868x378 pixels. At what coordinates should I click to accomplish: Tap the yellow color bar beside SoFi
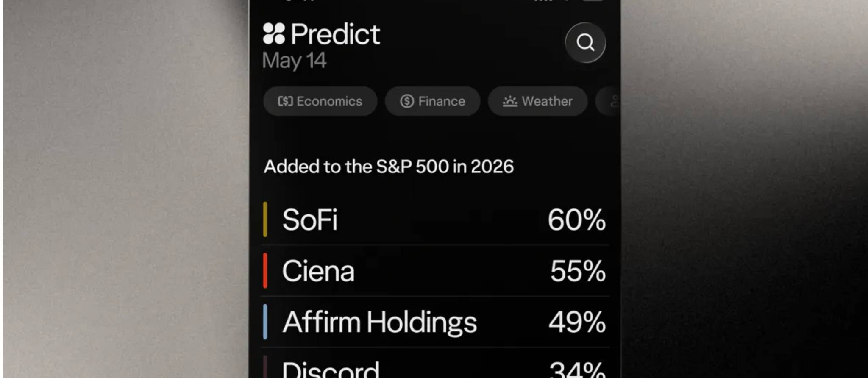[265, 220]
